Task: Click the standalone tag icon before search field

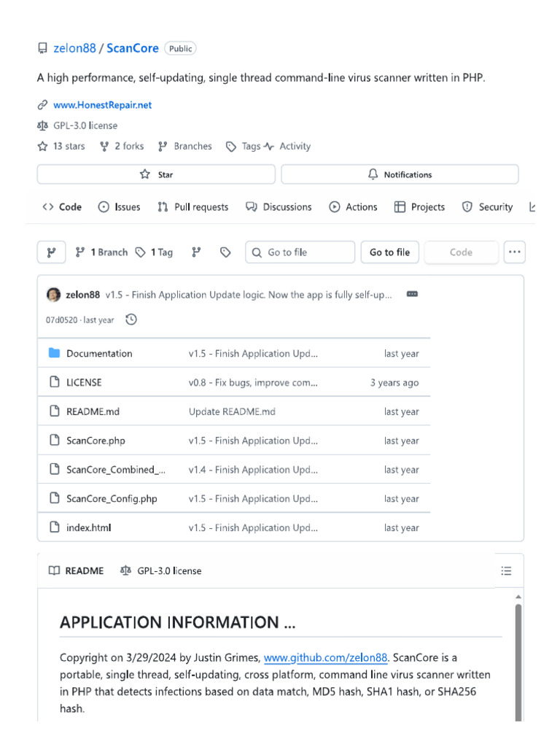Action: (x=225, y=252)
